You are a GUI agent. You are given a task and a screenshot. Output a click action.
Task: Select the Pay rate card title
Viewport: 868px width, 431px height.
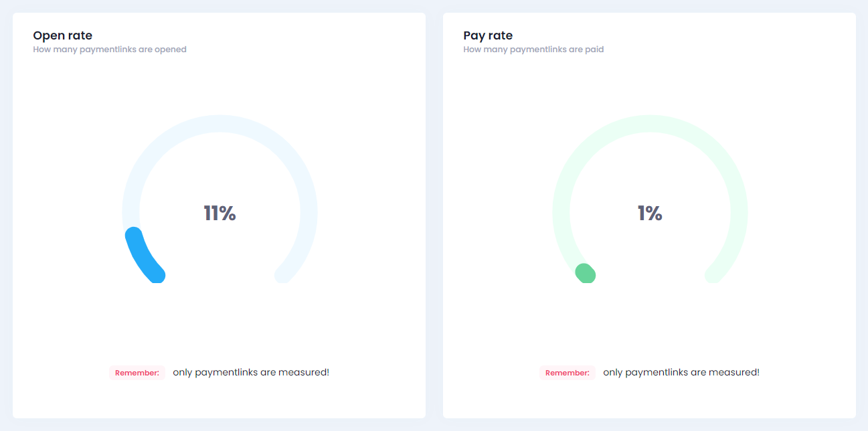click(488, 35)
